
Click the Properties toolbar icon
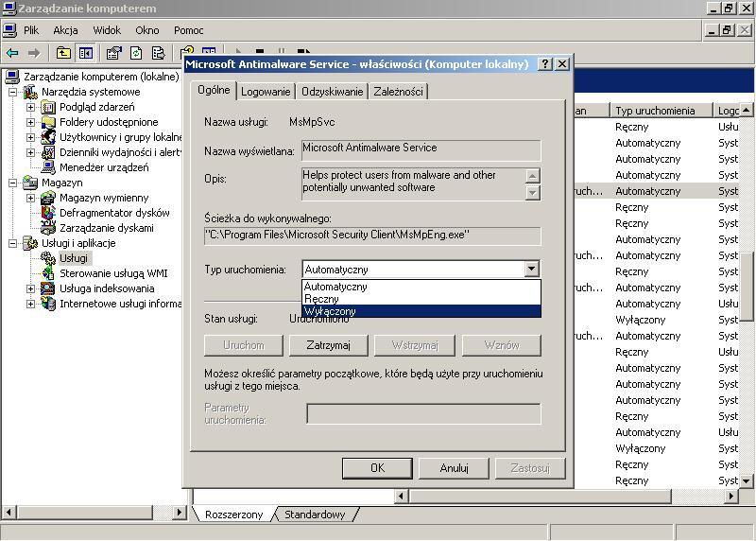pyautogui.click(x=113, y=53)
